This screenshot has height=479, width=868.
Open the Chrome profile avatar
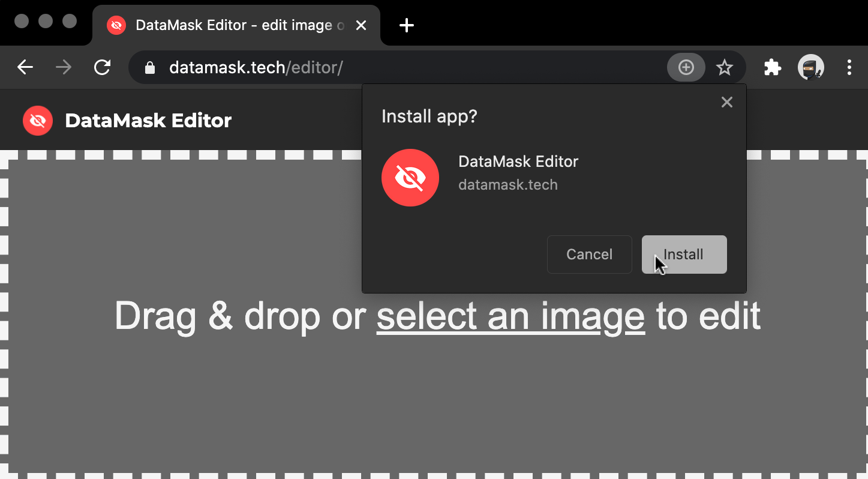pos(810,67)
